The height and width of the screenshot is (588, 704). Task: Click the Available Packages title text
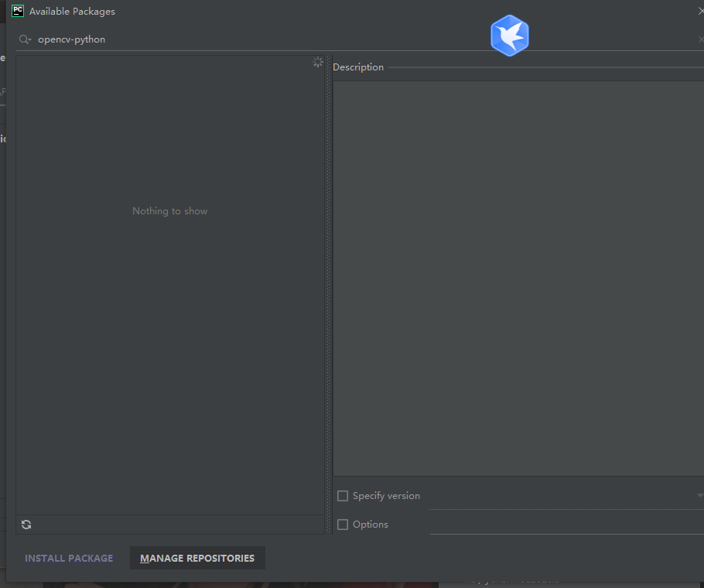pos(72,12)
